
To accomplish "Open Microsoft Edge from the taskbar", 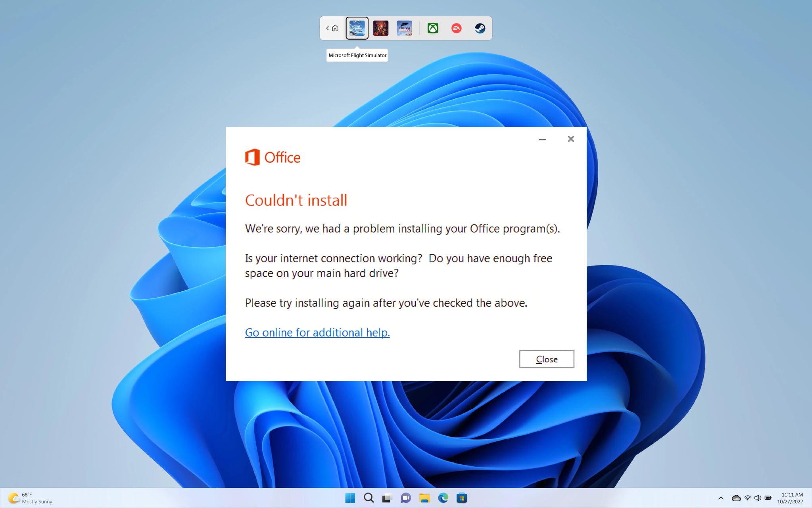I will pos(443,498).
